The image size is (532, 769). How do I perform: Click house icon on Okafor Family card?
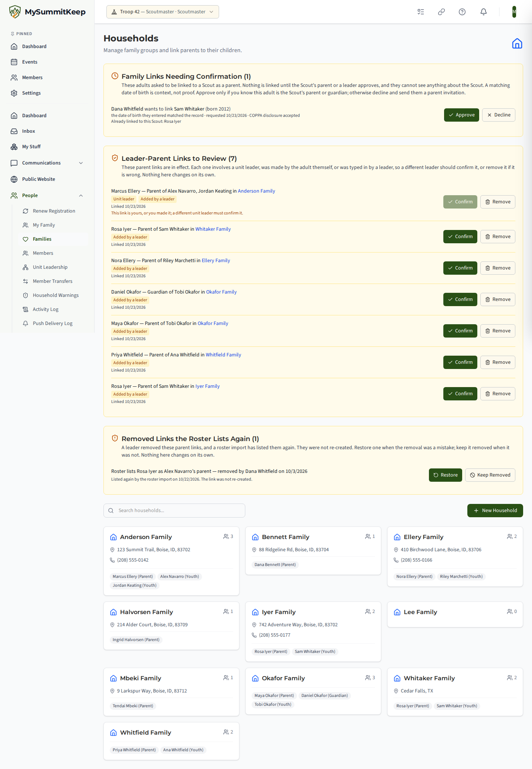pyautogui.click(x=255, y=678)
